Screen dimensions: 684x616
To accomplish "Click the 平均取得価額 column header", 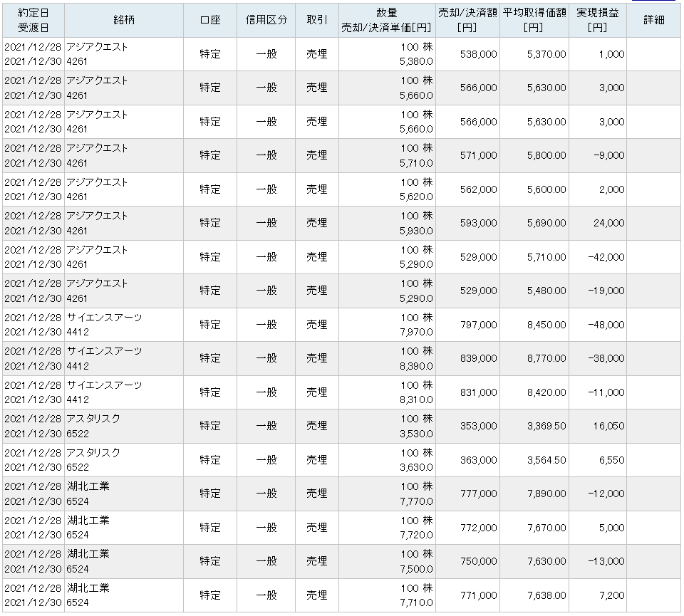I will [534, 20].
